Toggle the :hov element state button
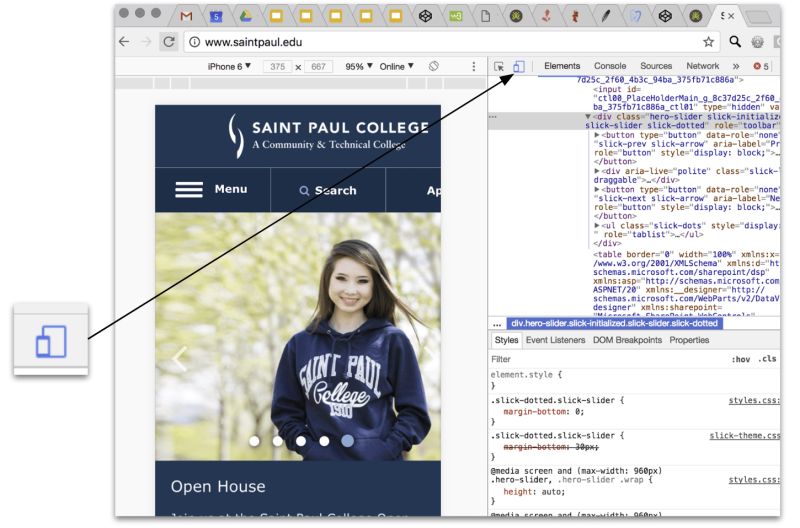 741,359
